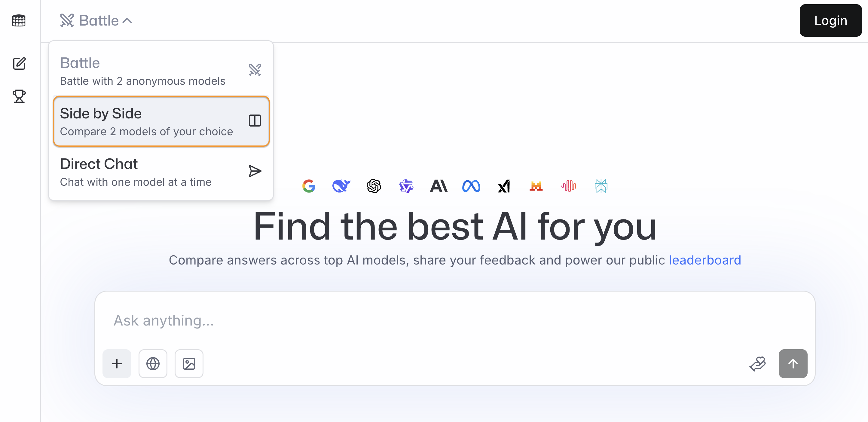Start a new chat with the pencil icon

(x=19, y=63)
